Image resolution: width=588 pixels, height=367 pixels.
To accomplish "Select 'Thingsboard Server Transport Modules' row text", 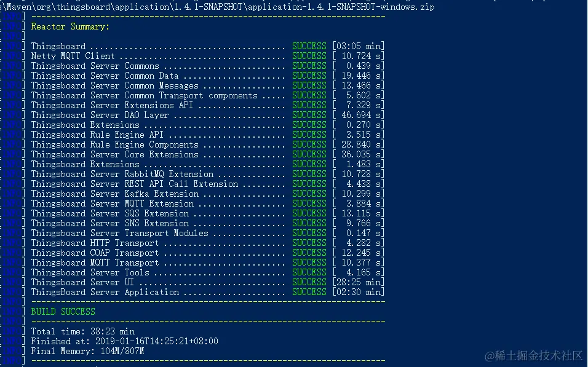I will pos(119,233).
